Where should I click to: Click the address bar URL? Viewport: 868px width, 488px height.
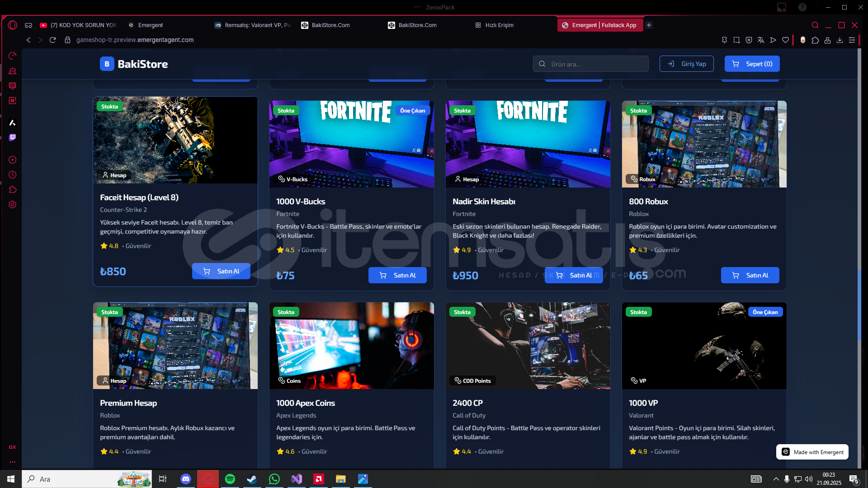(135, 40)
